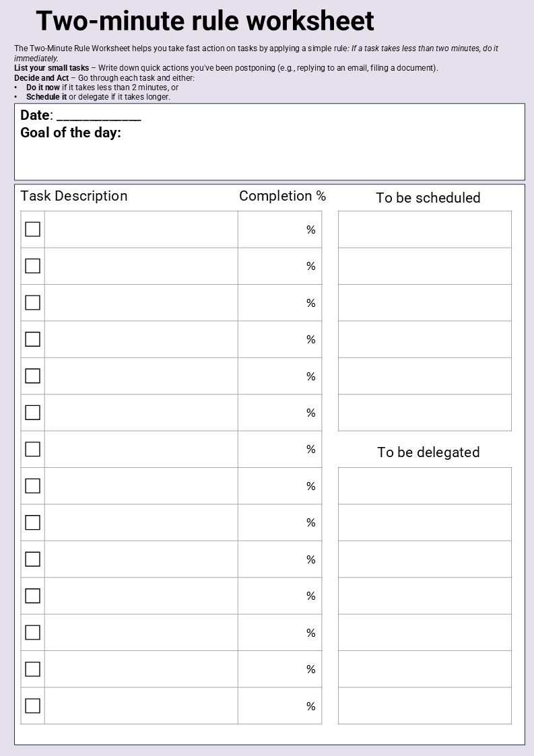This screenshot has width=534, height=756.
Task: Click the eighth row Task Description cell
Action: point(141,485)
